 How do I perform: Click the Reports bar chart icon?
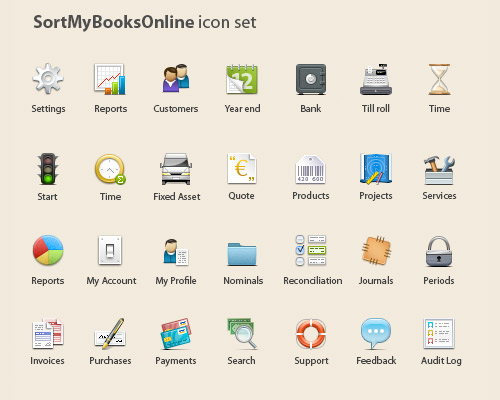pos(110,79)
